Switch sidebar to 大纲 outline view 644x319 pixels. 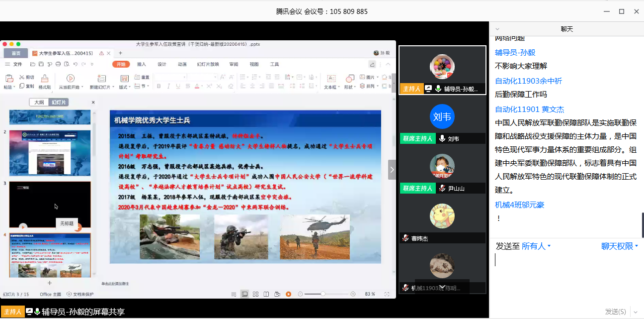click(39, 102)
